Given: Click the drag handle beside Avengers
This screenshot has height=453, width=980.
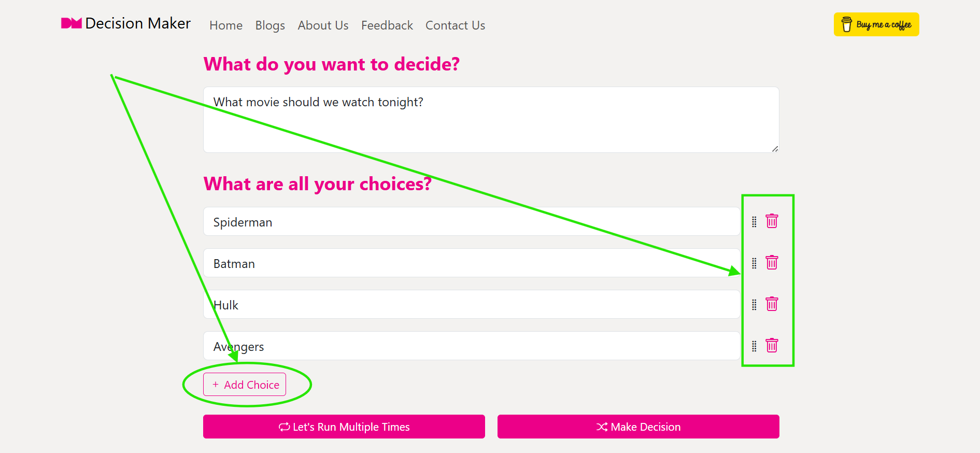Looking at the screenshot, I should (x=753, y=345).
